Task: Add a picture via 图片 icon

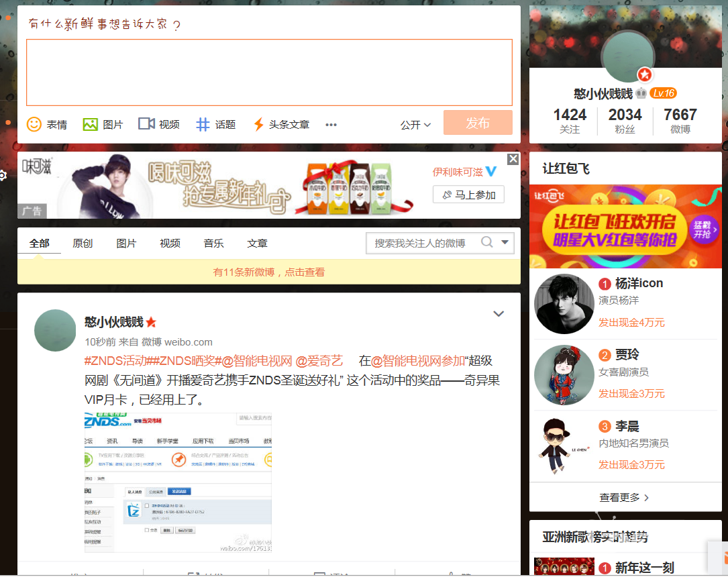Action: pos(103,124)
